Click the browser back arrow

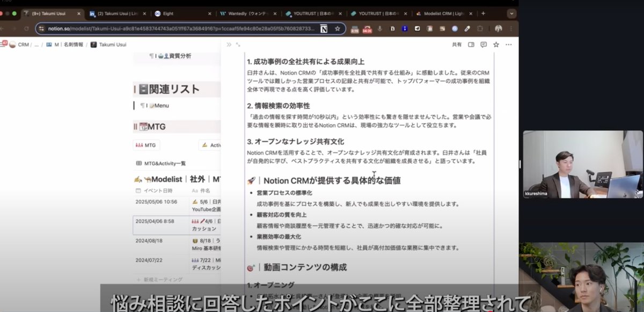tap(2, 28)
